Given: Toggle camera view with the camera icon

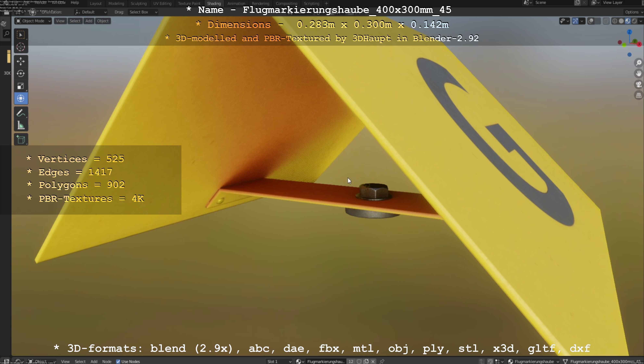Looking at the screenshot, I should point(639,85).
